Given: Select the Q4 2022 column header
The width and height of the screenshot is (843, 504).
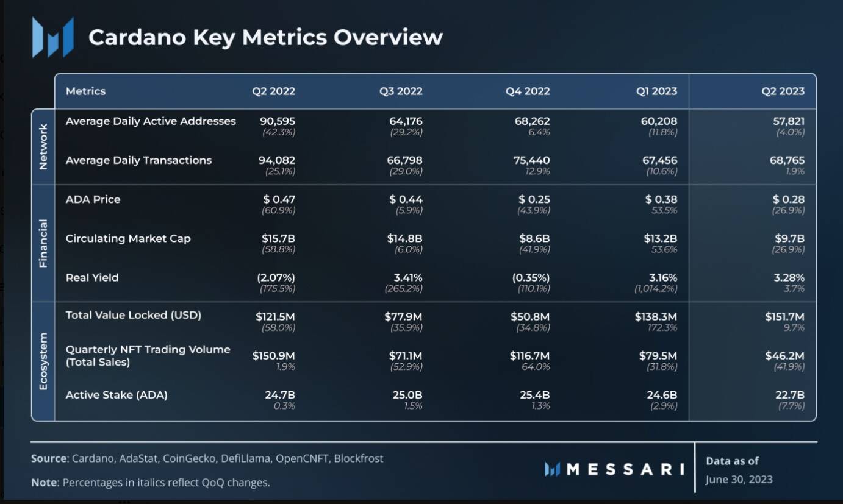Looking at the screenshot, I should [528, 91].
